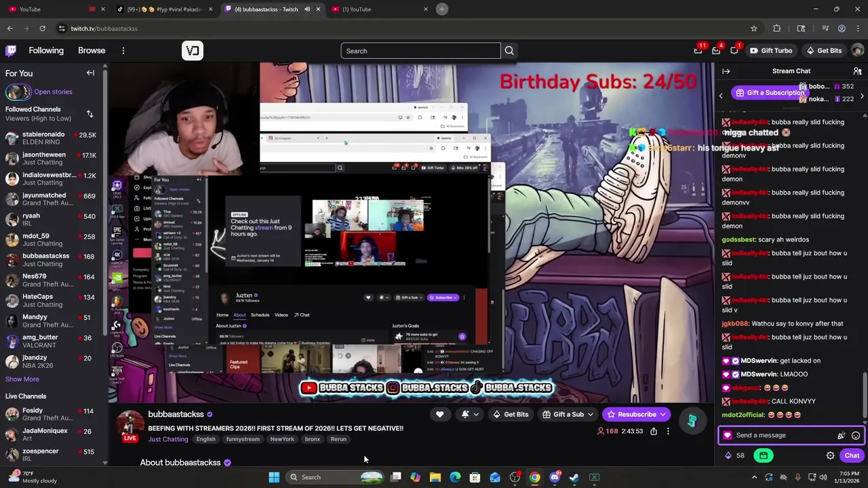Change followed channels sort order
The image size is (868, 488).
tap(90, 114)
